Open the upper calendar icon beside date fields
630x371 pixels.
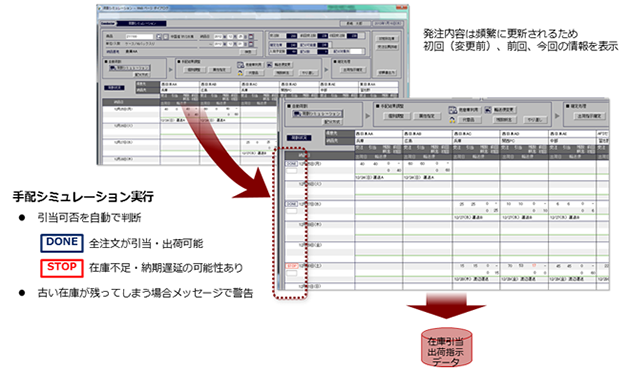pyautogui.click(x=251, y=37)
